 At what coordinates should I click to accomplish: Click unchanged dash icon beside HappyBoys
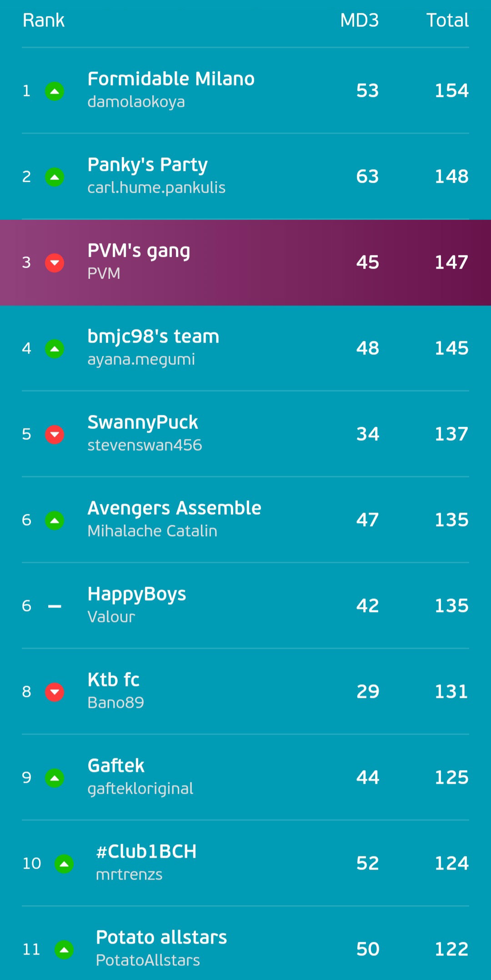click(55, 607)
